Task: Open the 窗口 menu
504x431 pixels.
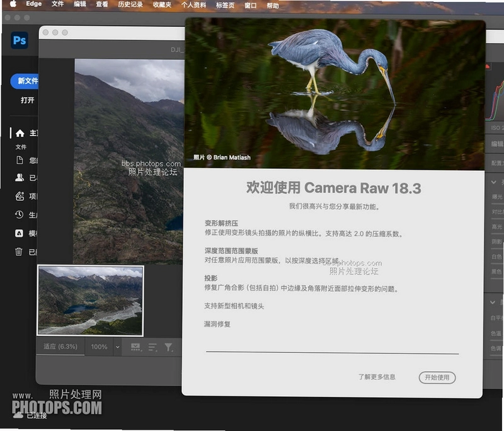Action: pyautogui.click(x=250, y=6)
